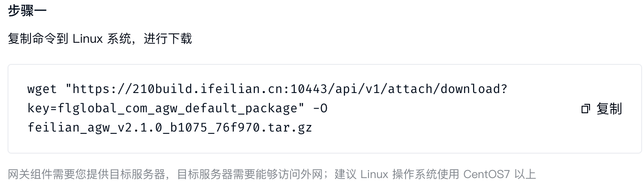Click the key=flglobal_com_agw_default_package parameter text
The width and height of the screenshot is (644, 187).
[x=163, y=109]
